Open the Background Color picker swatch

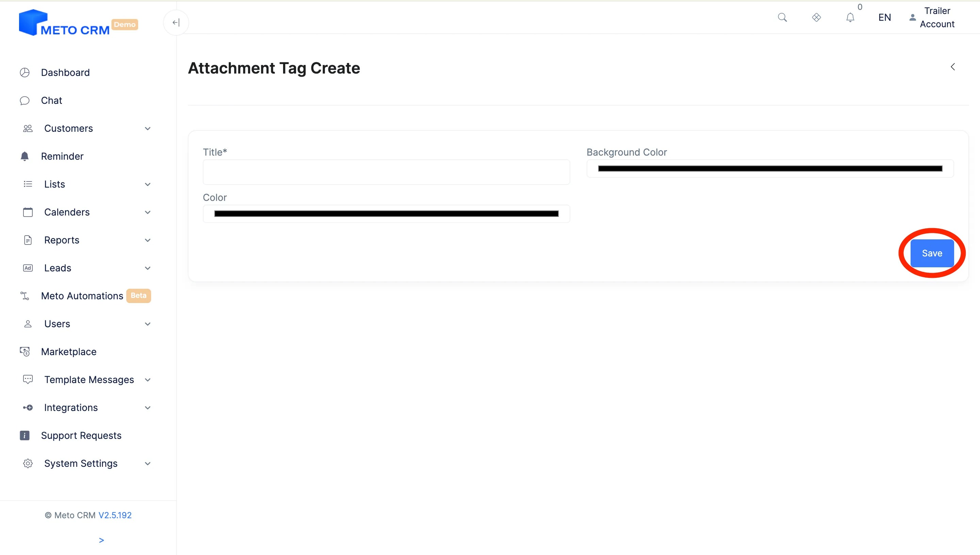770,169
